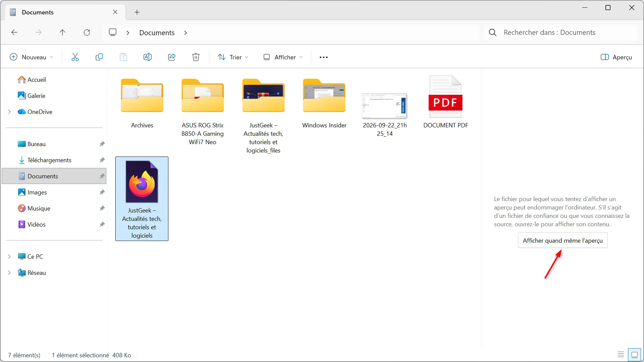
Task: Click the Copy icon in toolbar
Action: coord(99,57)
